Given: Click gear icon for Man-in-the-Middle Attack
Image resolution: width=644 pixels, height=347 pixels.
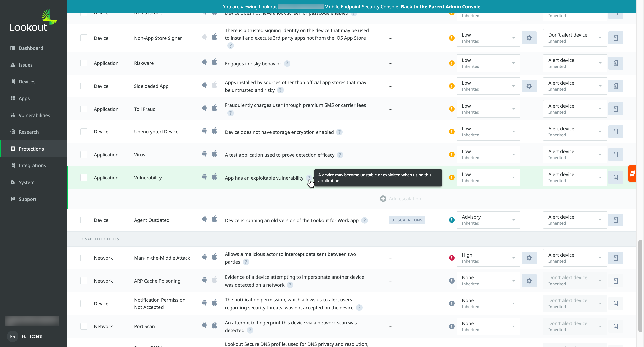Looking at the screenshot, I should (529, 258).
